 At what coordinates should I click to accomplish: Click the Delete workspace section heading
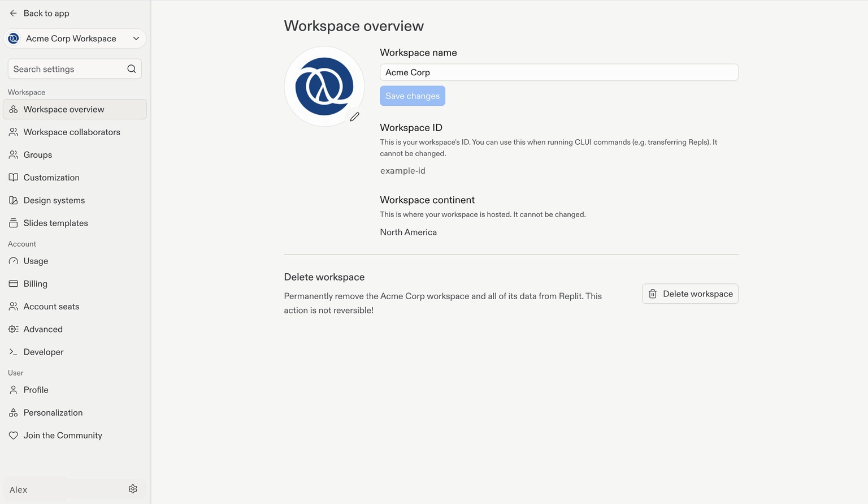click(324, 277)
